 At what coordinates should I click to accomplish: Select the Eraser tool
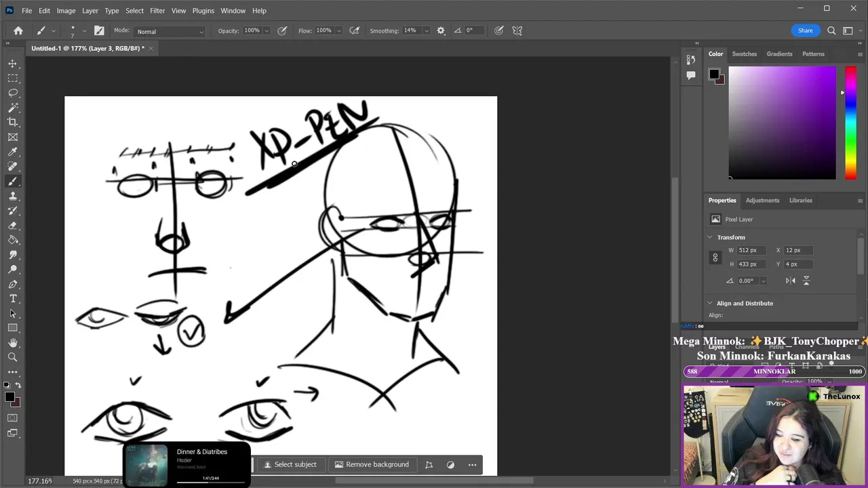(x=13, y=226)
